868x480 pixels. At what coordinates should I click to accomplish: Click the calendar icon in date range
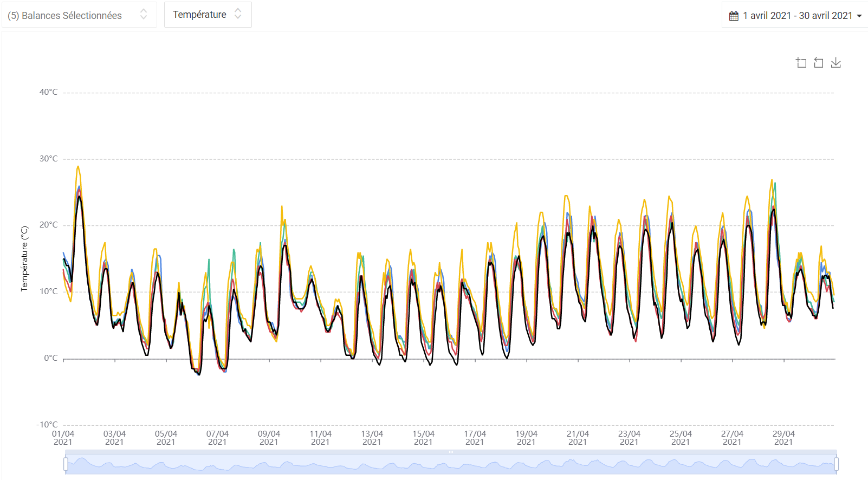(734, 16)
